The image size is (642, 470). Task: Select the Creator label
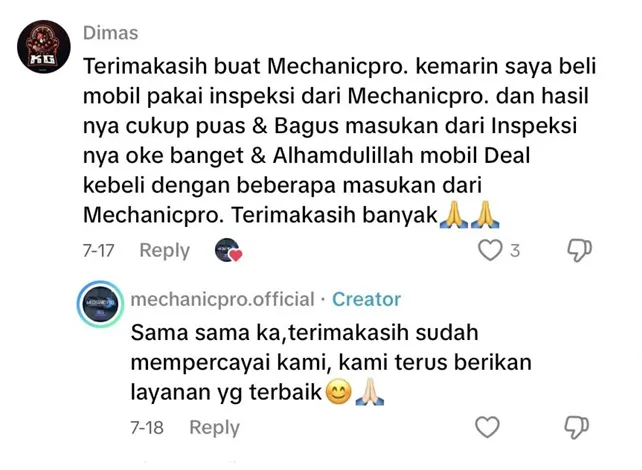coord(366,299)
